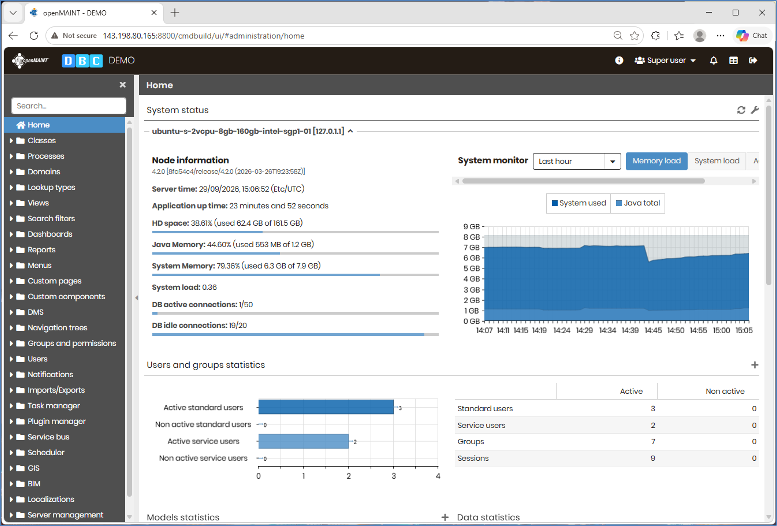Expand the Domains tree node
The image size is (777, 526).
(11, 172)
